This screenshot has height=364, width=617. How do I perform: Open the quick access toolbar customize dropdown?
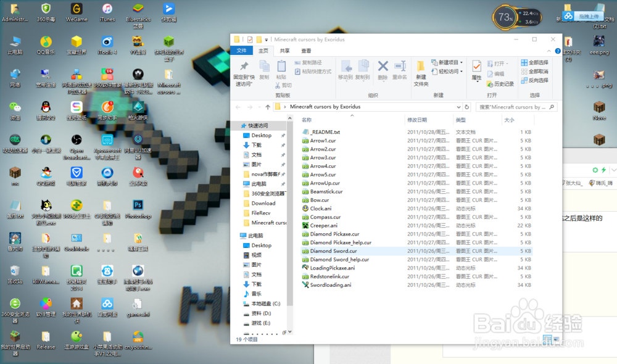267,39
